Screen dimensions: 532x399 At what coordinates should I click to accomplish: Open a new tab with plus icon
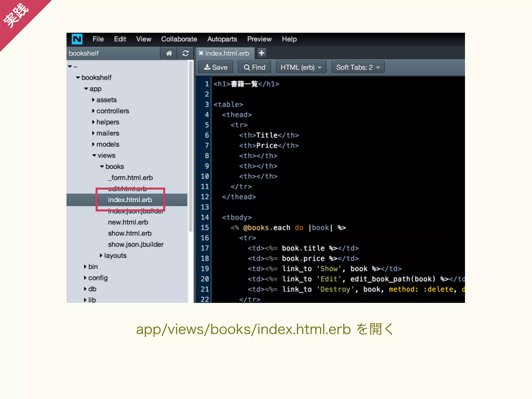(x=261, y=53)
